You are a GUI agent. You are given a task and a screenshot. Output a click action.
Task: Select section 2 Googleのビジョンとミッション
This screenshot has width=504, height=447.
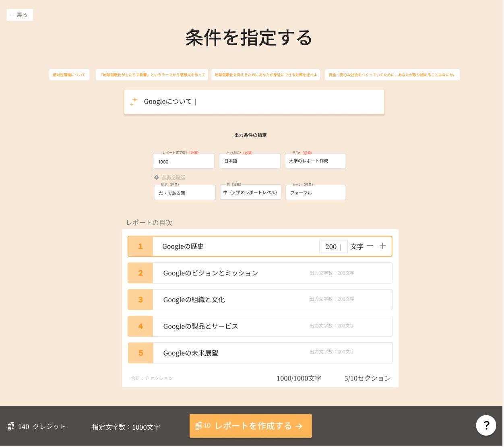260,273
